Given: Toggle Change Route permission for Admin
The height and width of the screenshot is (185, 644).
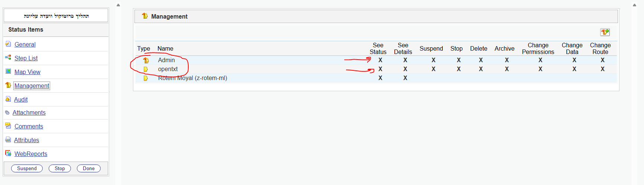Looking at the screenshot, I should tap(602, 60).
